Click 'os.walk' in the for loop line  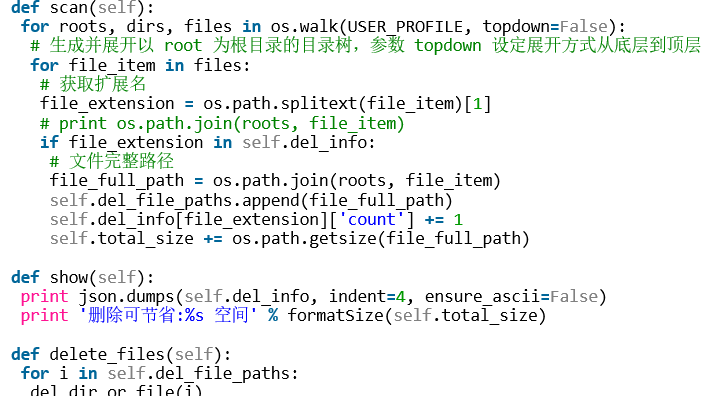tap(304, 27)
